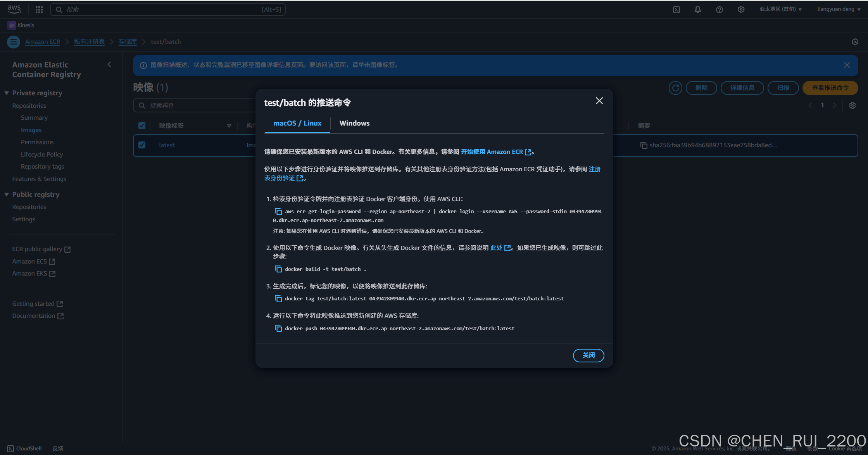Viewport: 868px width, 455px height.
Task: Copy the docker build command
Action: pos(278,269)
